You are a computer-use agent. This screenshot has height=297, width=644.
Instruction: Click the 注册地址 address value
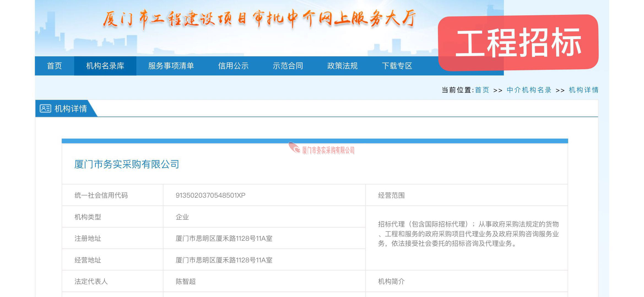224,238
